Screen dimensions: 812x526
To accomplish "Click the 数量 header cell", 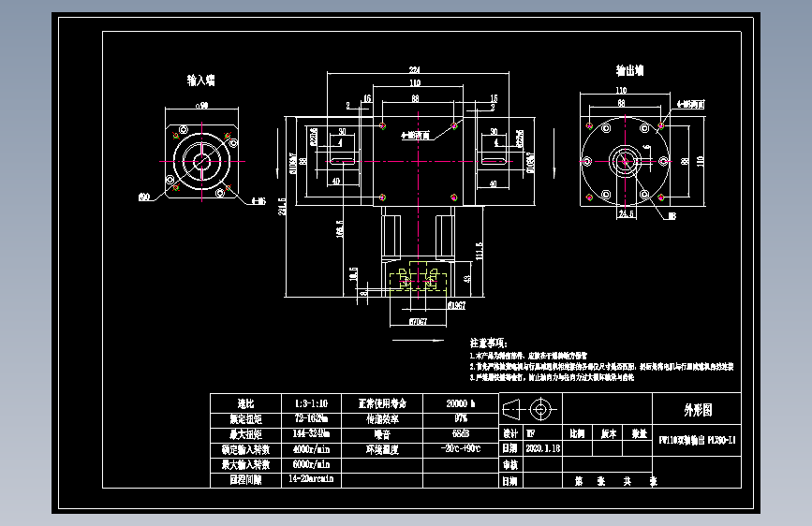I will pyautogui.click(x=639, y=434).
